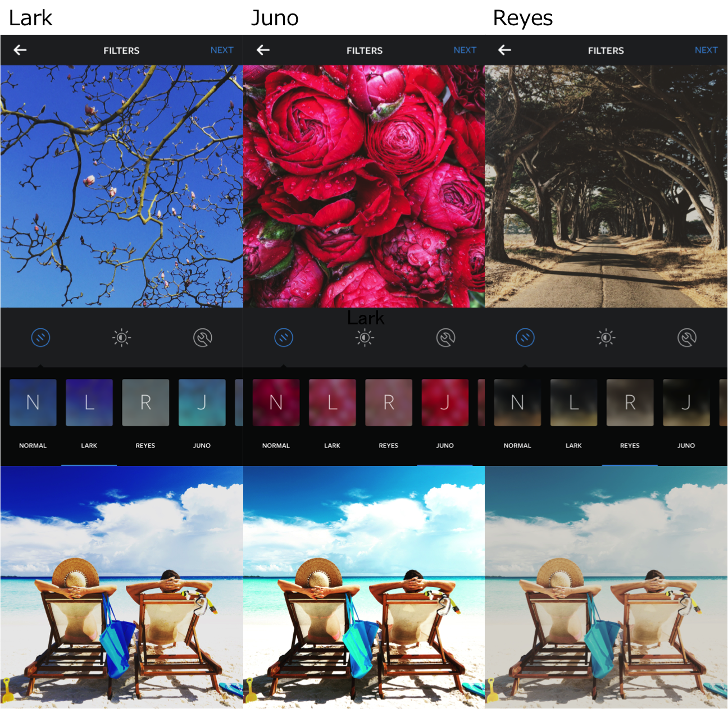Image resolution: width=728 pixels, height=709 pixels.
Task: Open the wrench edit tools icon in the Lark panel
Action: (202, 337)
